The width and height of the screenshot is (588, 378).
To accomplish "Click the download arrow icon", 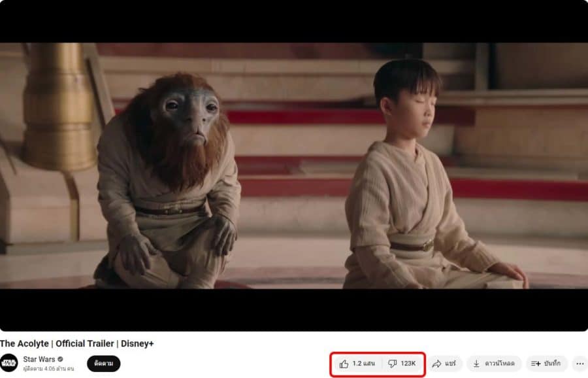I will (476, 364).
